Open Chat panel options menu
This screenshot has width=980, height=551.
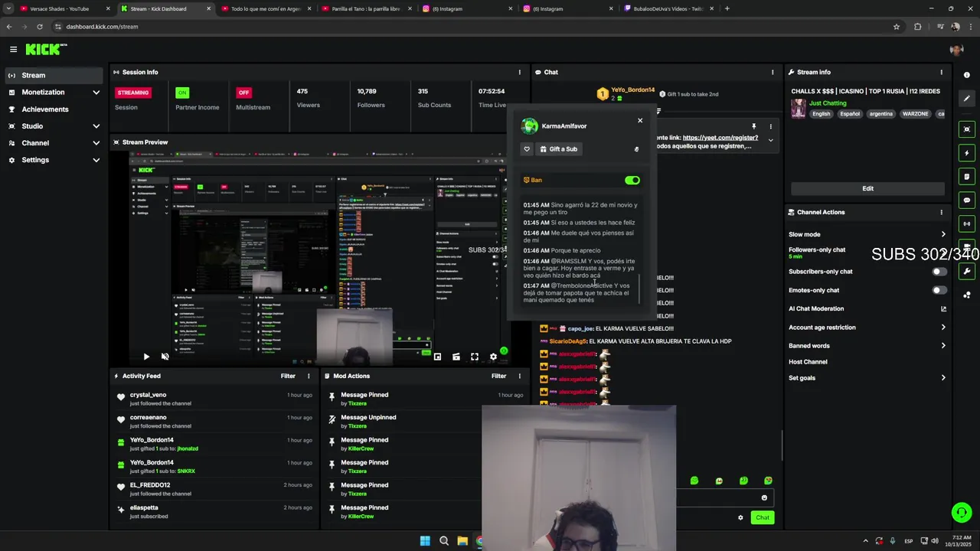coord(772,72)
